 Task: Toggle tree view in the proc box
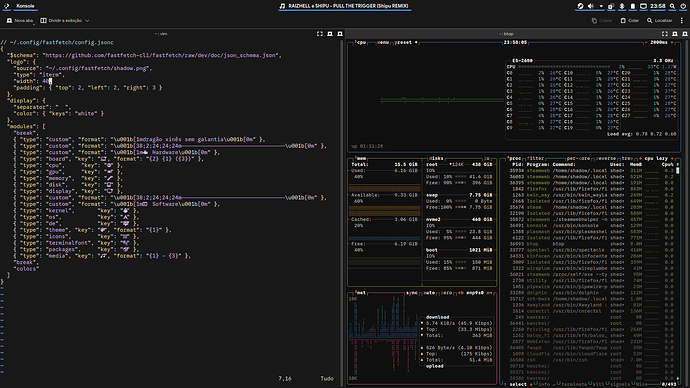click(x=628, y=158)
